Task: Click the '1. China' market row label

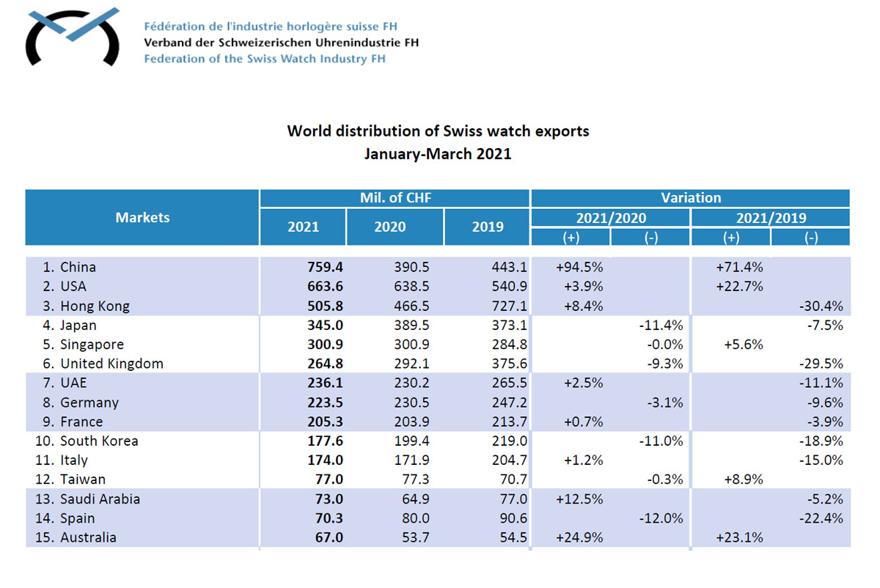Action: tap(68, 268)
